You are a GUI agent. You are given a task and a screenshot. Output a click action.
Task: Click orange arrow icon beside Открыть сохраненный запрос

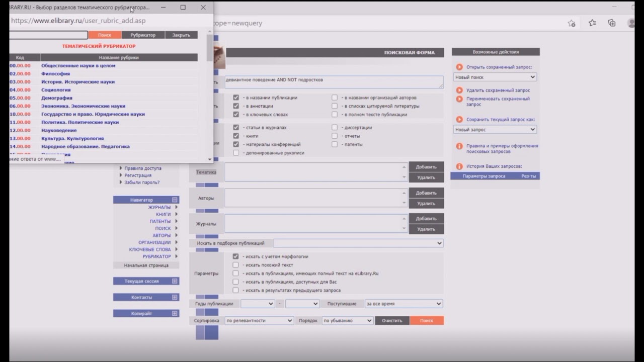pyautogui.click(x=459, y=67)
